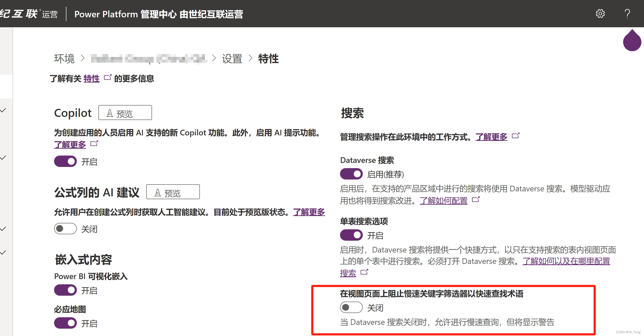Screen dimensions: 644x336
Task: Open the settings gear icon
Action: [600, 14]
